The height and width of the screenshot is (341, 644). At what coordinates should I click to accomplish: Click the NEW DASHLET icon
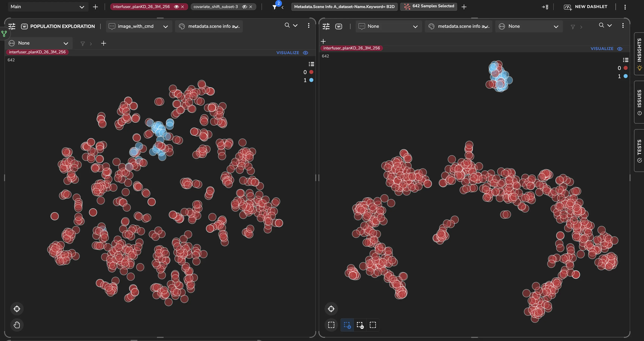567,7
